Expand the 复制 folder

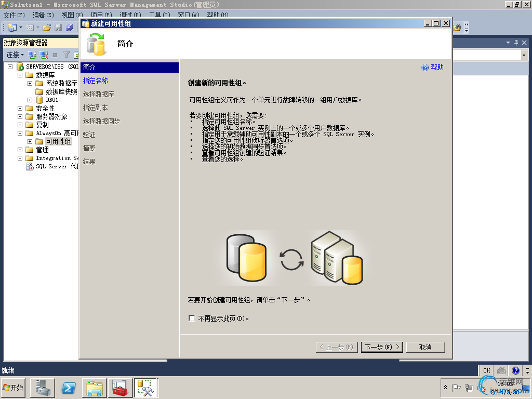coord(20,125)
